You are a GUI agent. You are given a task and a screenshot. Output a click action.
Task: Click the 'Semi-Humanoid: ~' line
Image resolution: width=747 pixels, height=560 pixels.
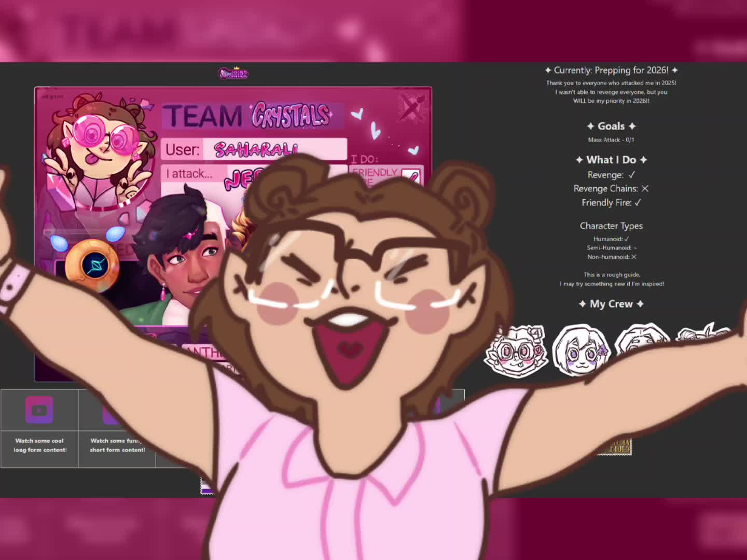[611, 248]
